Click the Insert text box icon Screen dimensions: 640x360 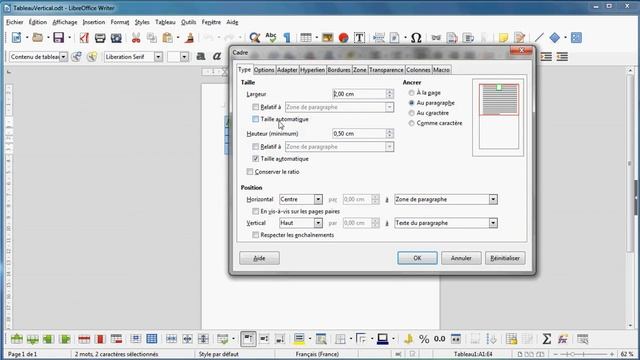[x=359, y=38]
